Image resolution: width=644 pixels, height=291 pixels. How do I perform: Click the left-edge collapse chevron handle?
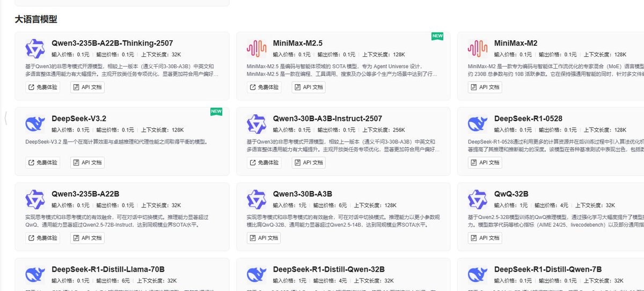point(5,118)
